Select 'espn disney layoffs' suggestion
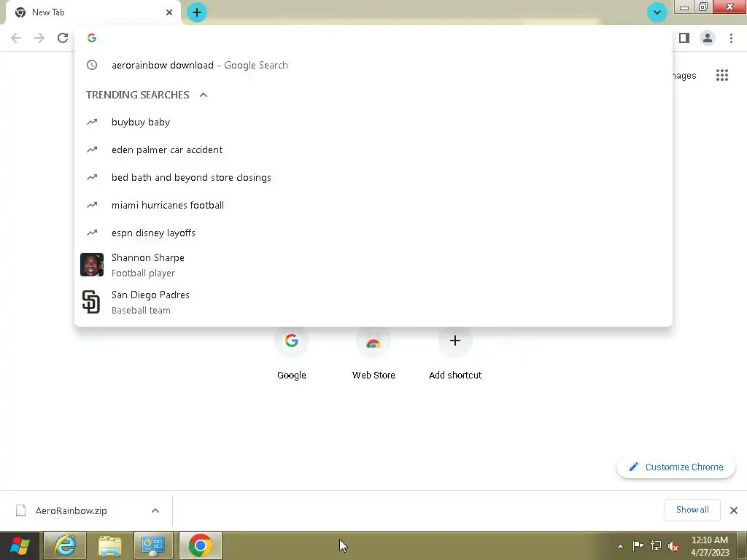Screen dimensions: 747x560 tap(373, 233)
